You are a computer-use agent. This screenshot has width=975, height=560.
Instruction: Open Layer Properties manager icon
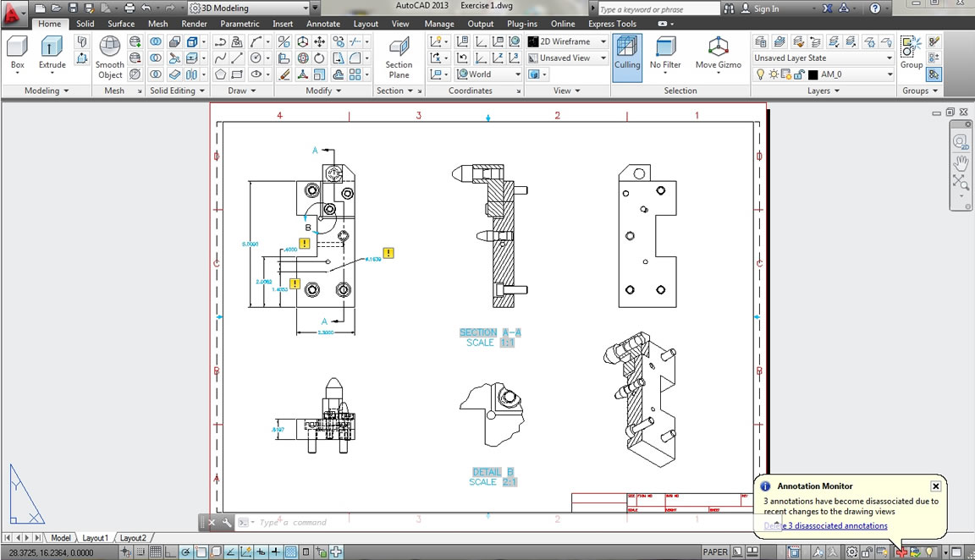click(760, 41)
